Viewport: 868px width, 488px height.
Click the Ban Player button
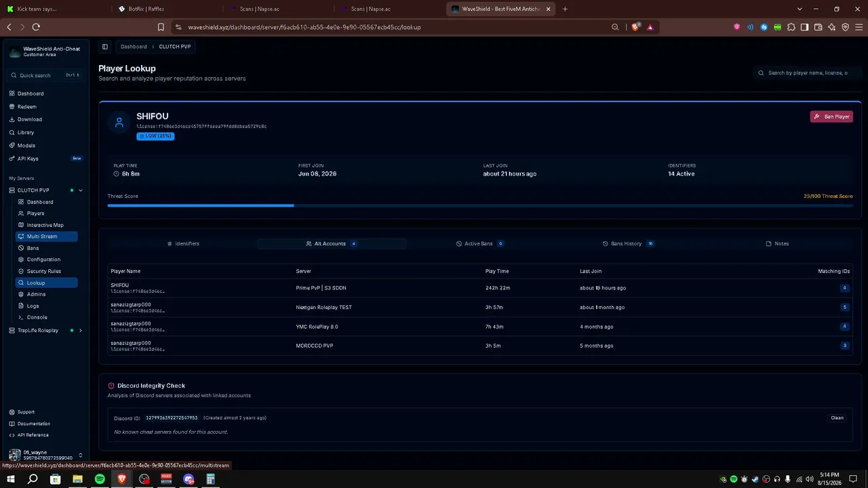point(831,117)
